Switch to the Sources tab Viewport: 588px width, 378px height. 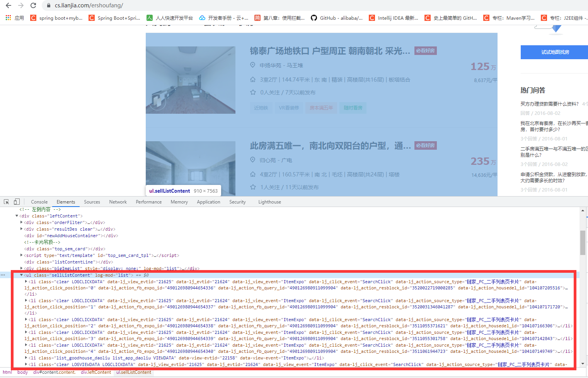[92, 202]
